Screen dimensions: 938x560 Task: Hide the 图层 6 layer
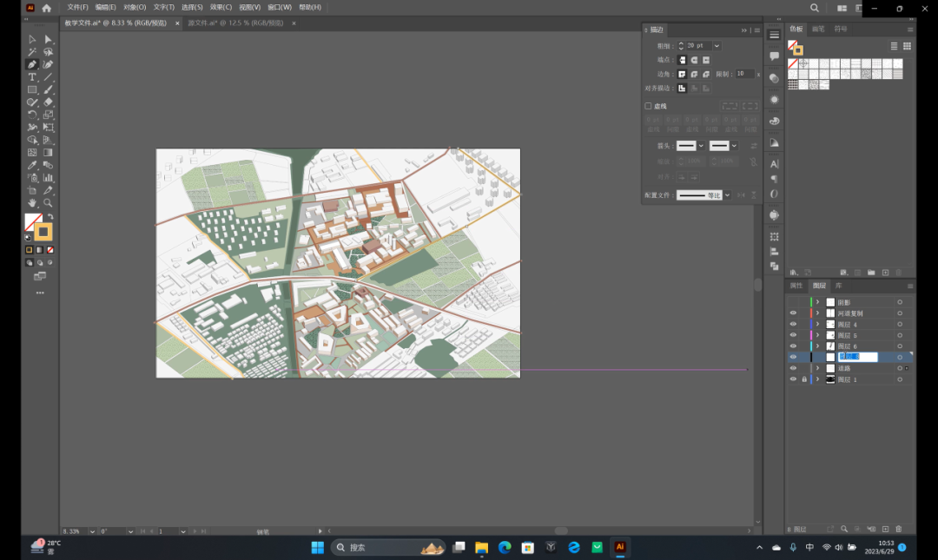[x=793, y=346]
